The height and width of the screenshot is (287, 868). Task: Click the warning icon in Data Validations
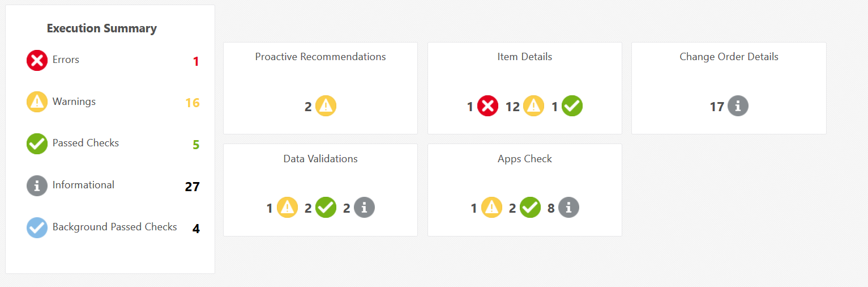[x=287, y=208]
